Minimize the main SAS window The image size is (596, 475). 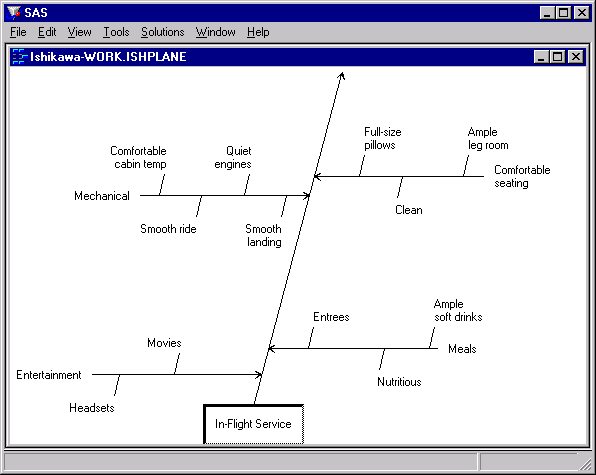point(547,13)
